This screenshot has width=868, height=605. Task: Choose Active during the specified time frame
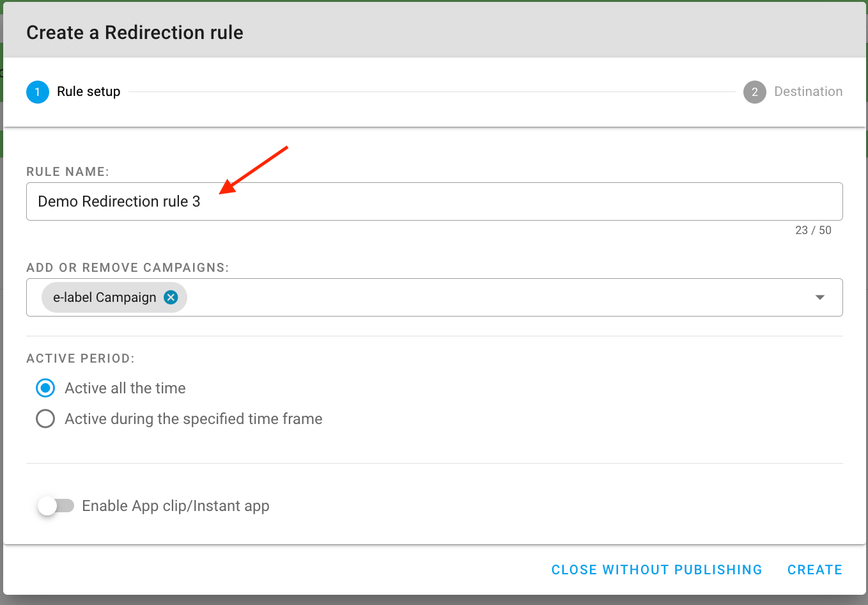(45, 418)
